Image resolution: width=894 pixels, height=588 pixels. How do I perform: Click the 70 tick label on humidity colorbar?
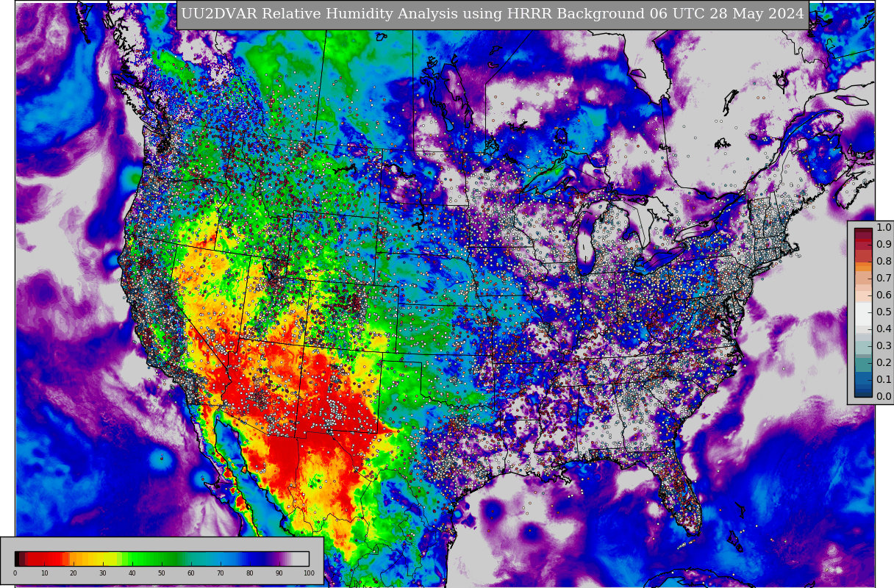[221, 573]
